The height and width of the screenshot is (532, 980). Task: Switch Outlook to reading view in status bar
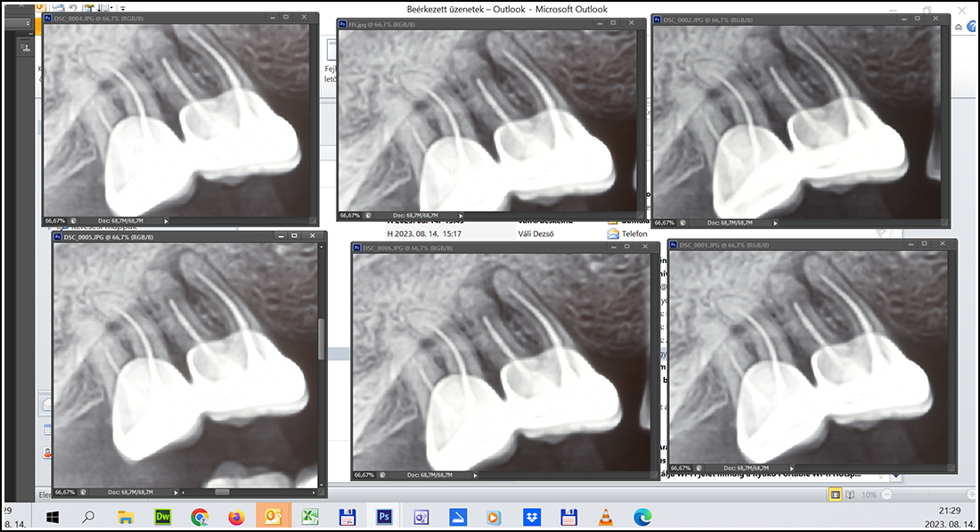[850, 495]
